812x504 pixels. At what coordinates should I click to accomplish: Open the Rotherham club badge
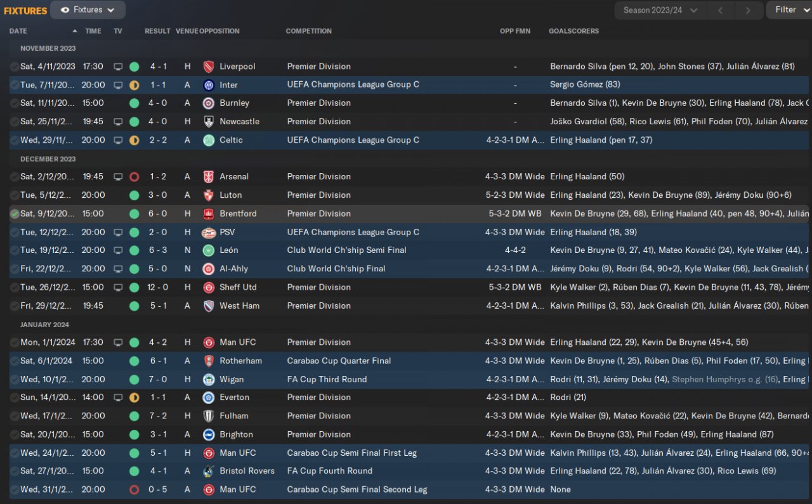(x=208, y=361)
